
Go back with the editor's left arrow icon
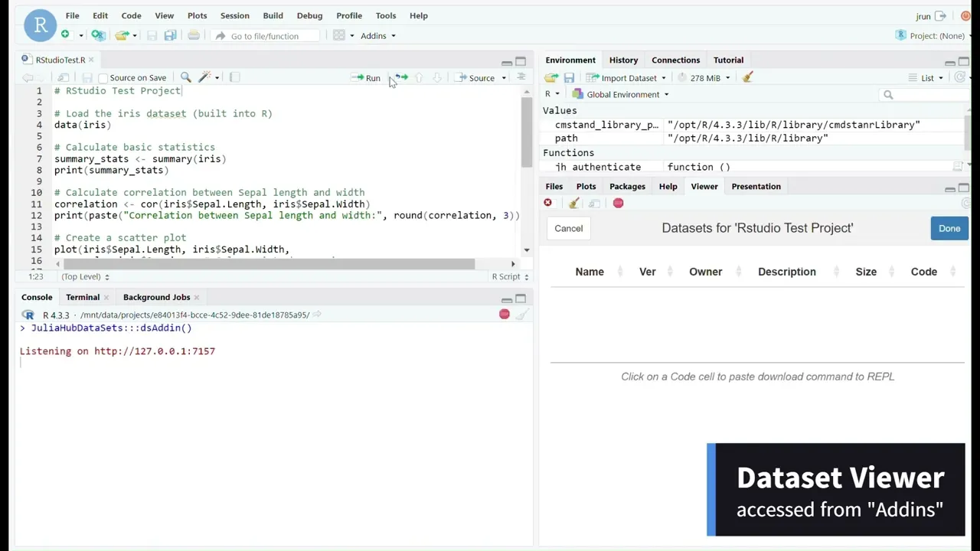point(28,77)
